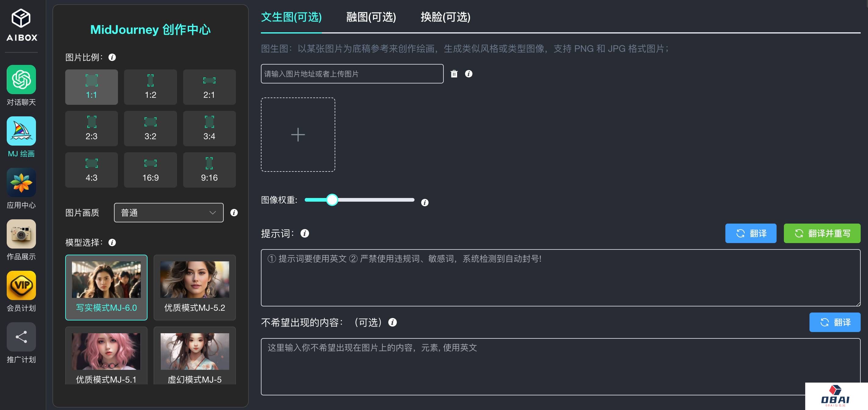
Task: Focus the unwanted content text area
Action: [x=561, y=367]
